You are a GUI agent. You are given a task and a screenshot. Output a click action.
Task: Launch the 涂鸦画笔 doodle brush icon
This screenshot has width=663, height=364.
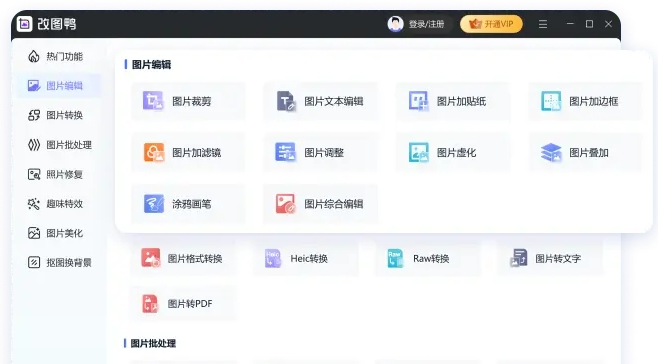tap(153, 204)
